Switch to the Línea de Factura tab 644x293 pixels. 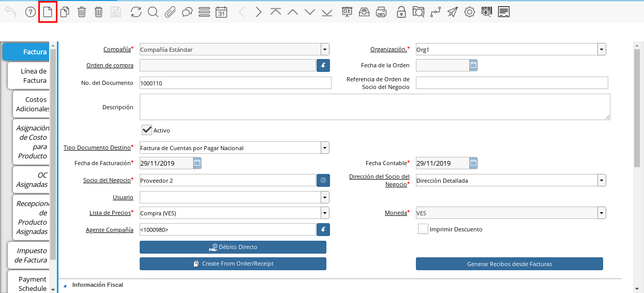(28, 76)
